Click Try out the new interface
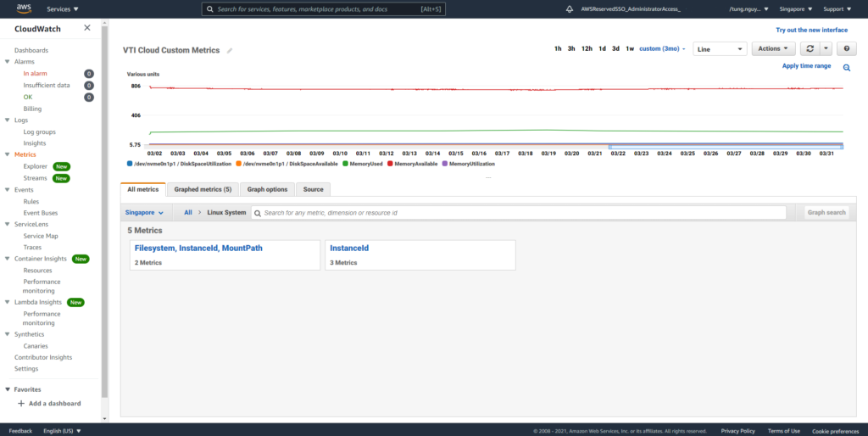 (811, 30)
